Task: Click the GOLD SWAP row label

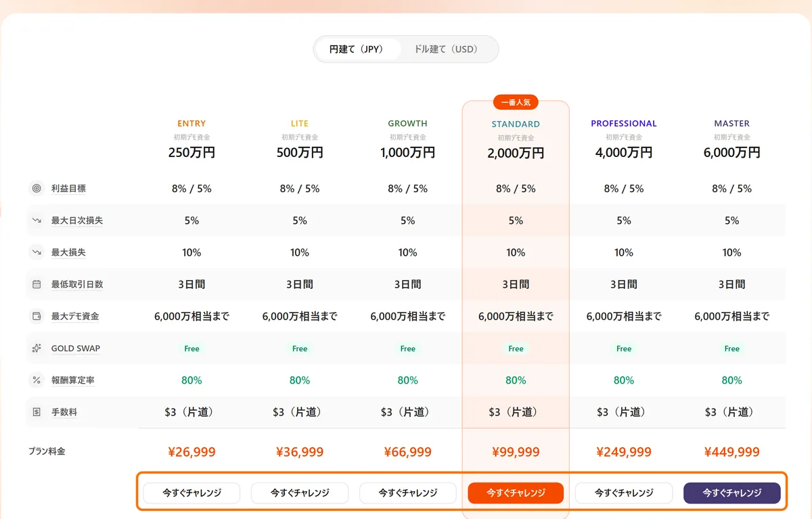Action: click(x=76, y=348)
